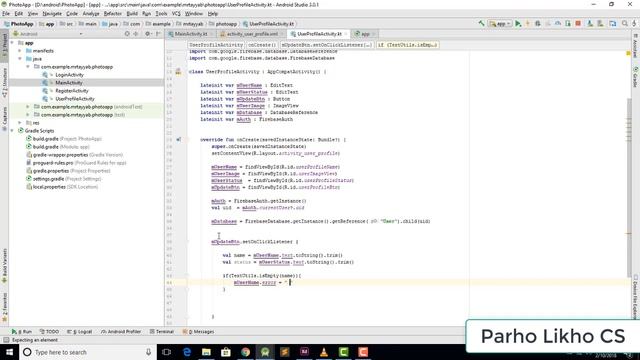Open Android Profiler tool window
The height and width of the screenshot is (360, 640).
coord(121,331)
